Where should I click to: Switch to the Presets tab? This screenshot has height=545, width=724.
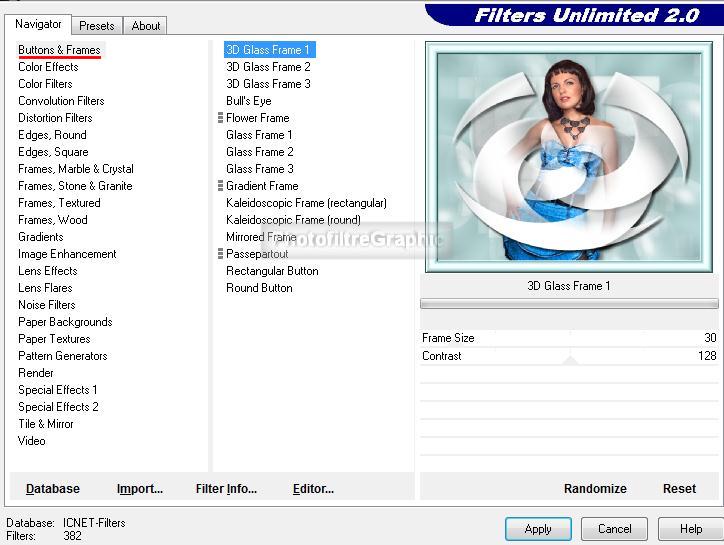97,26
